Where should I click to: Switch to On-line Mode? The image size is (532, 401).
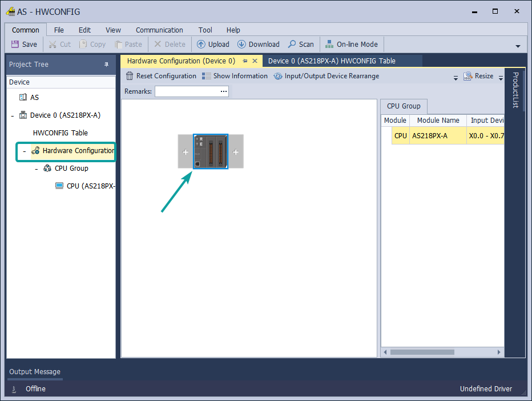[352, 44]
